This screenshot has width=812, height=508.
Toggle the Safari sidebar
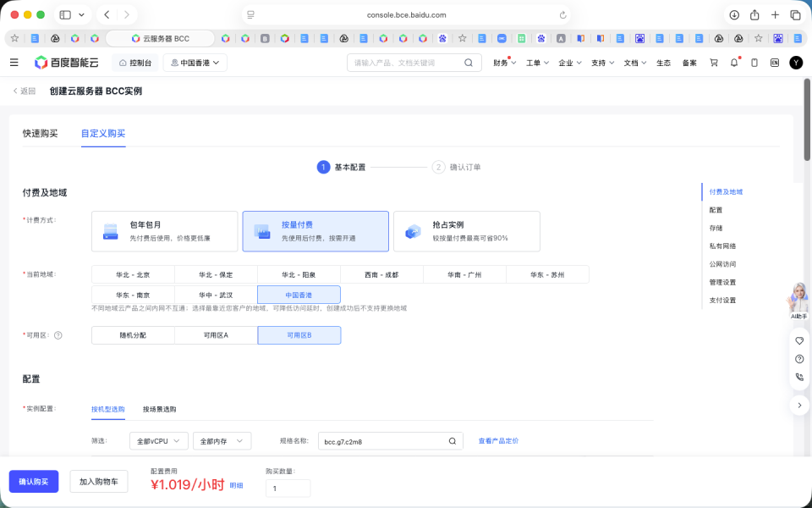coord(65,15)
